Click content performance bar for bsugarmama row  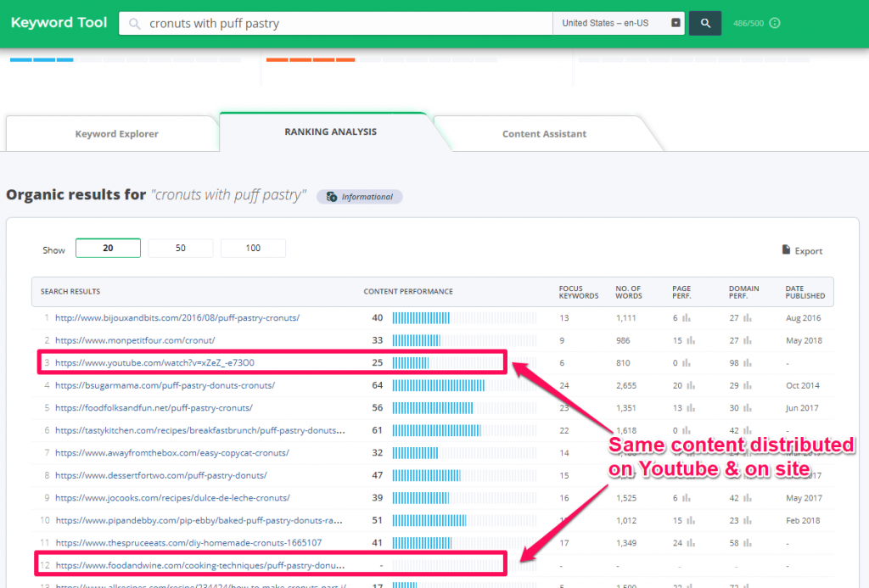[x=464, y=385]
